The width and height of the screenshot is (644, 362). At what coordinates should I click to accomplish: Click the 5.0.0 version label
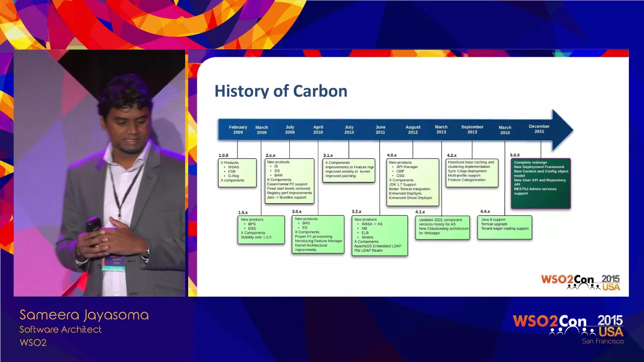(515, 155)
